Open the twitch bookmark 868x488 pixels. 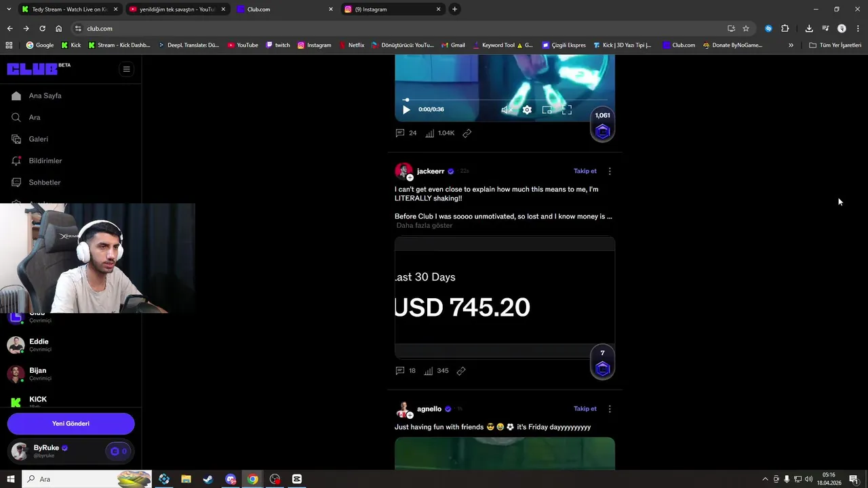(x=278, y=45)
